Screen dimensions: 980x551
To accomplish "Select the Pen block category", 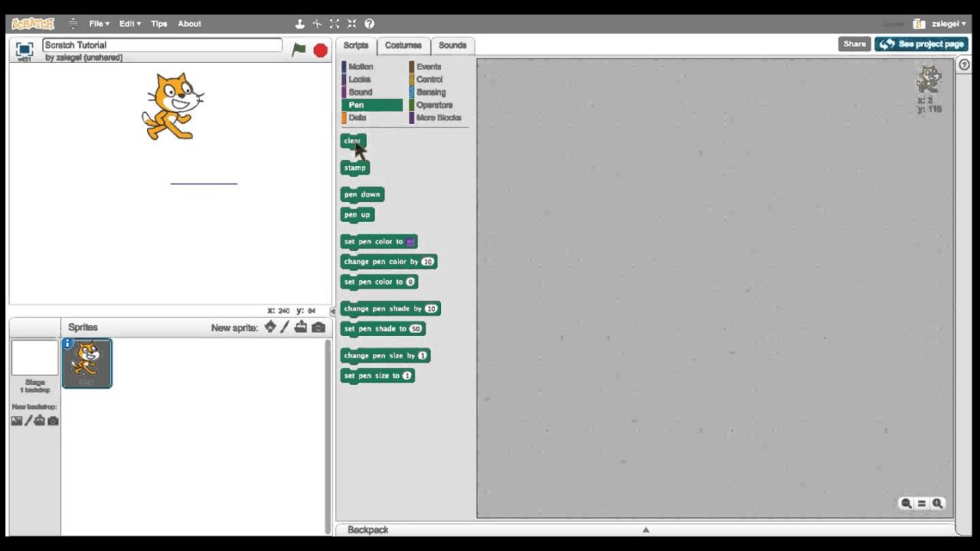I will [371, 105].
